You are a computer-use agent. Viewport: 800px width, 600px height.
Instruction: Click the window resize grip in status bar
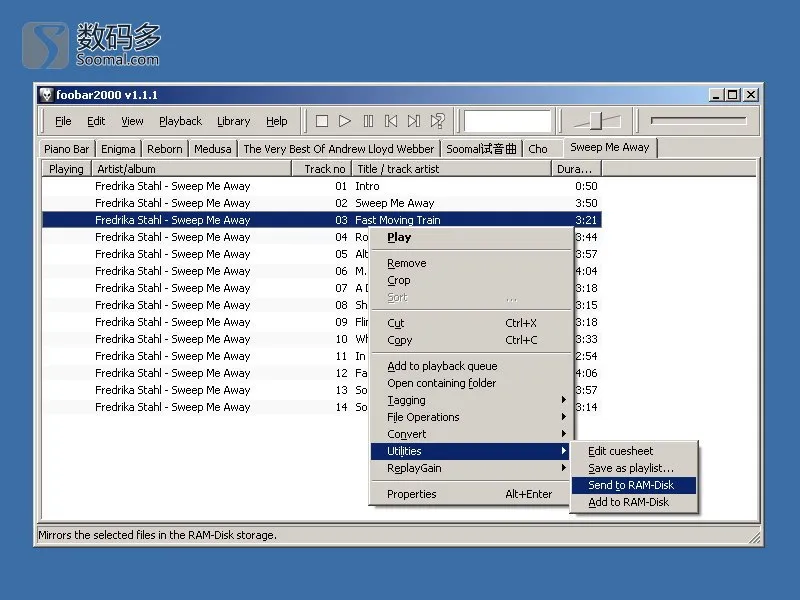(754, 537)
